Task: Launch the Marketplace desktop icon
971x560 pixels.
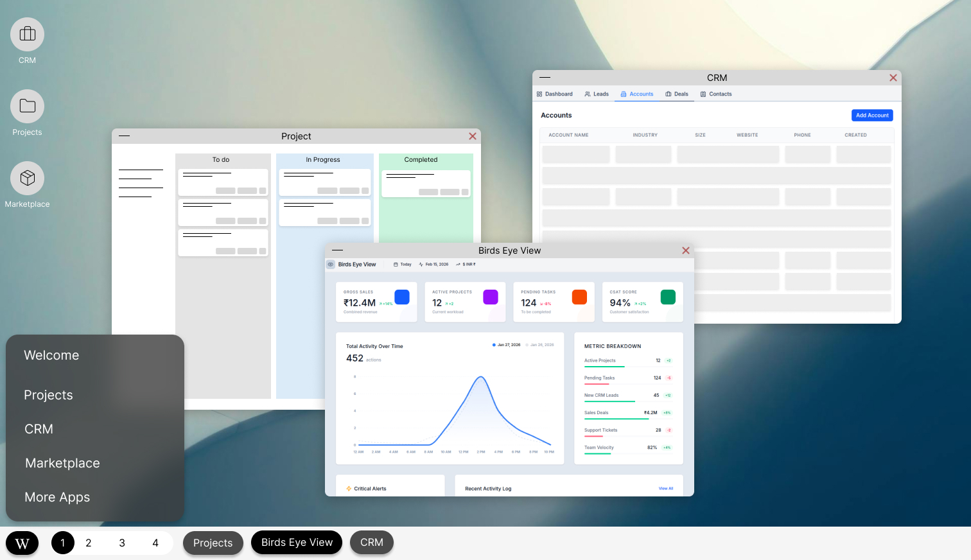Action: click(x=27, y=179)
